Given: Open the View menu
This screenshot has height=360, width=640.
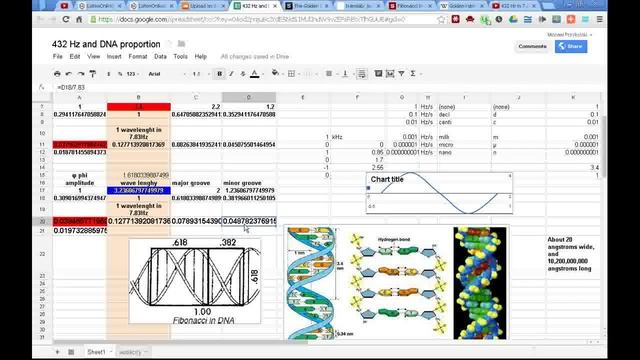Looking at the screenshot, I should [x=93, y=56].
